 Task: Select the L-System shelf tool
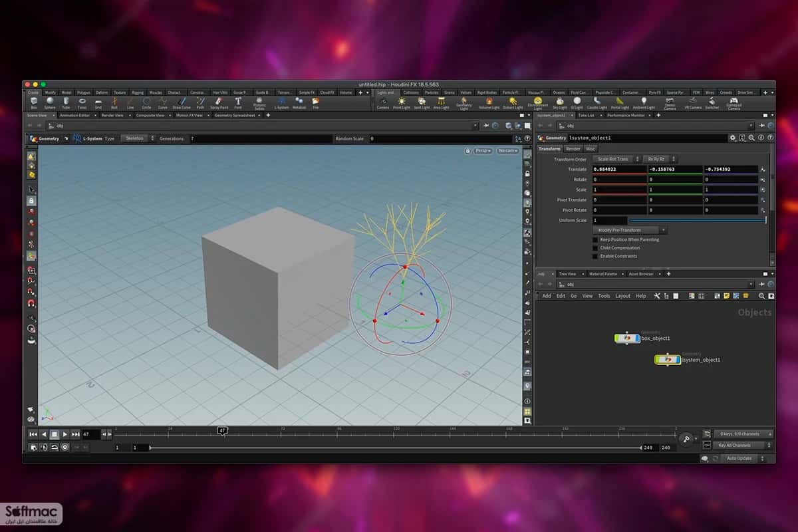(x=281, y=102)
